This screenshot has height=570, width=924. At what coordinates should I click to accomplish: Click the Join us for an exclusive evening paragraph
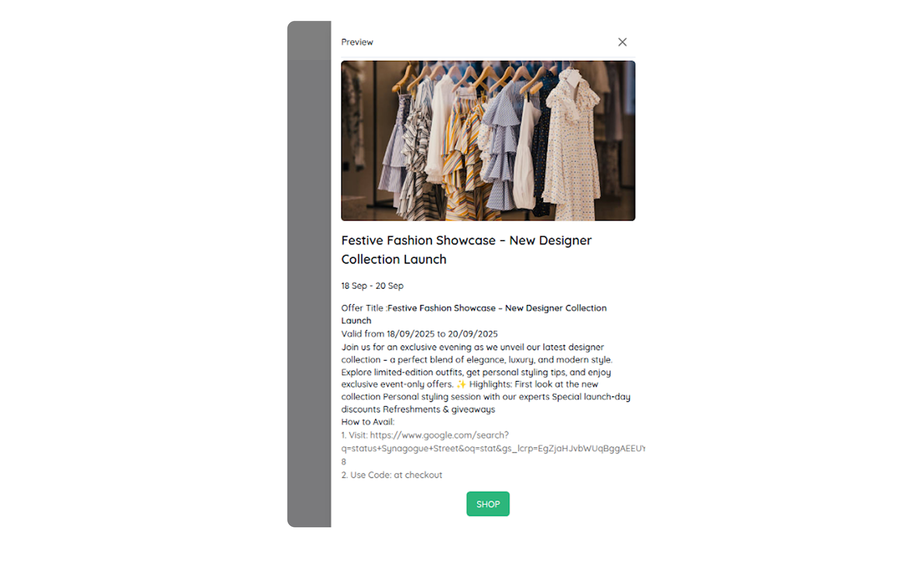(x=486, y=378)
